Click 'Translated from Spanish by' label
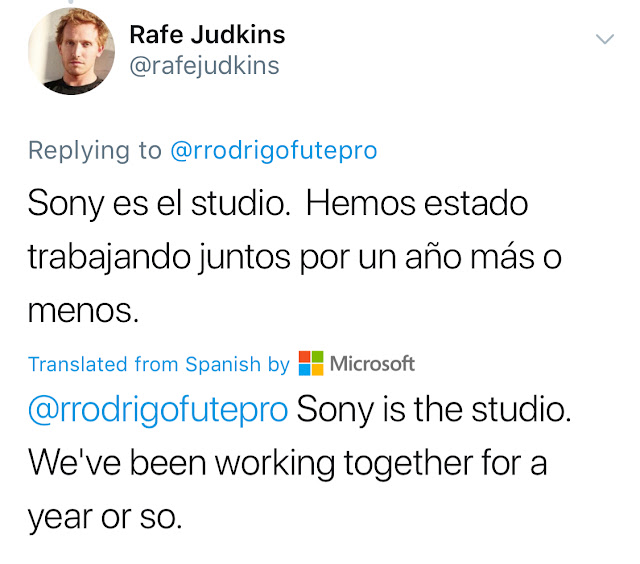 [158, 365]
